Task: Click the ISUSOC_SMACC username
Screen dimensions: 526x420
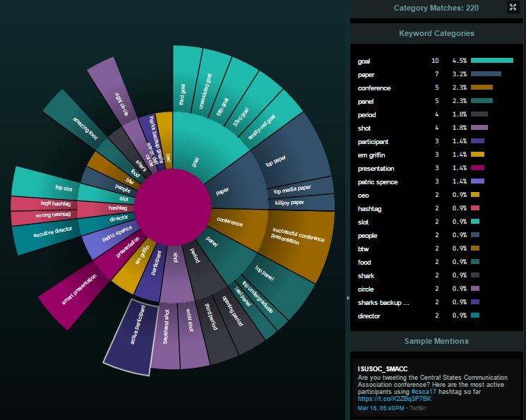Action: [x=383, y=368]
